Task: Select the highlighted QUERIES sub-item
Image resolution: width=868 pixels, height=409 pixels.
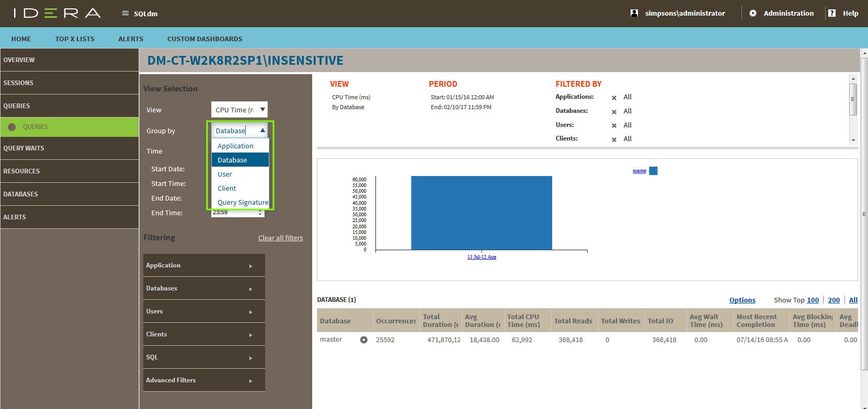Action: point(70,127)
